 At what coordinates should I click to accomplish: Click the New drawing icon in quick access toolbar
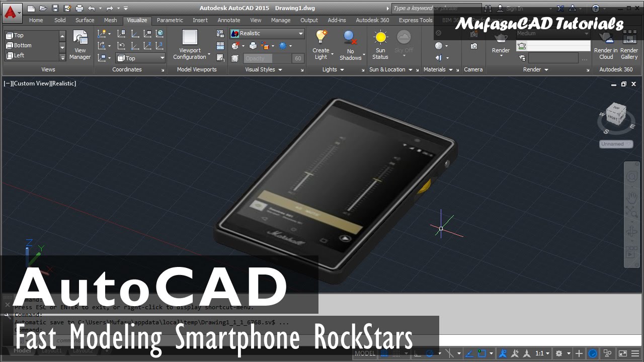click(x=31, y=9)
